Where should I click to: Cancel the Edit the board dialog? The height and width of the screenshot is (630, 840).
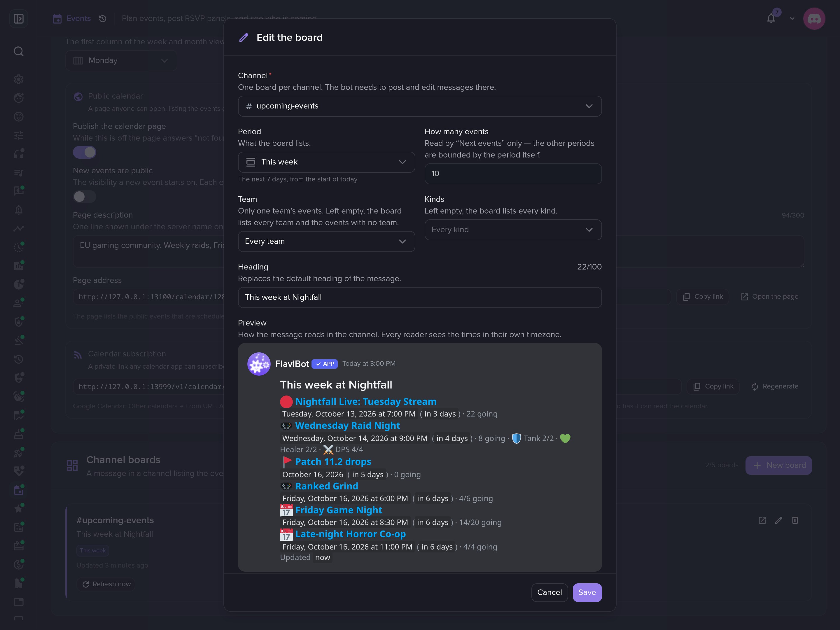pos(549,592)
